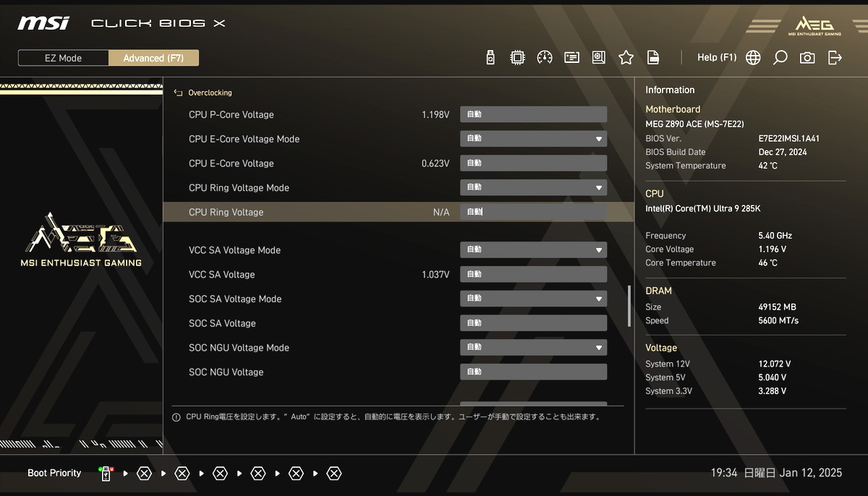Open the board explorer icon next to the star
Image resolution: width=868 pixels, height=496 pixels.
(x=599, y=58)
